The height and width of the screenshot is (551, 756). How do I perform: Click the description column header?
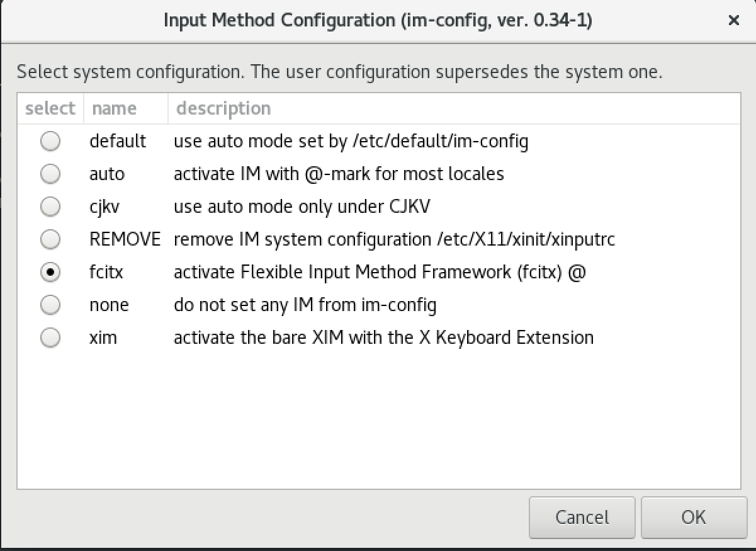pyautogui.click(x=223, y=108)
